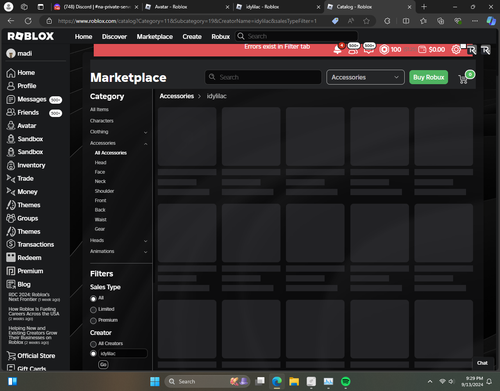Open the notifications bell icon

point(337,50)
